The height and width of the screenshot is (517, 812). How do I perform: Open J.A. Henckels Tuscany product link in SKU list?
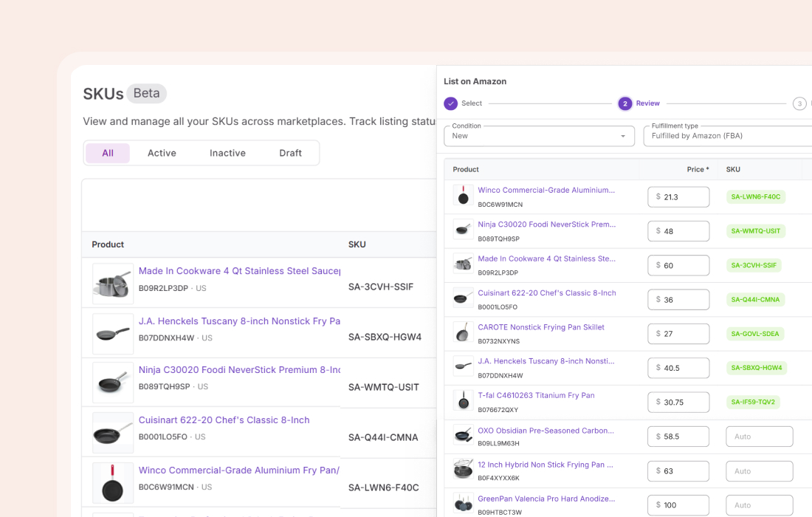click(239, 321)
